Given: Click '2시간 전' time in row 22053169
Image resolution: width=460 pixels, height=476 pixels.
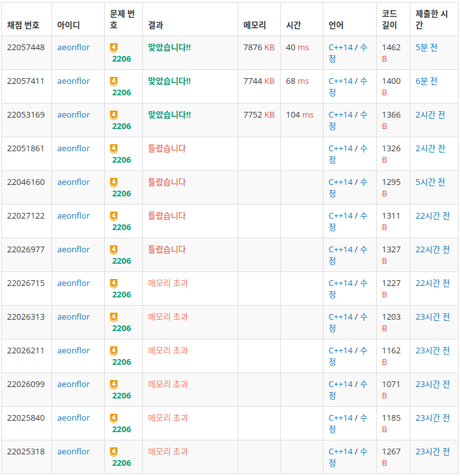Looking at the screenshot, I should pyautogui.click(x=430, y=115).
